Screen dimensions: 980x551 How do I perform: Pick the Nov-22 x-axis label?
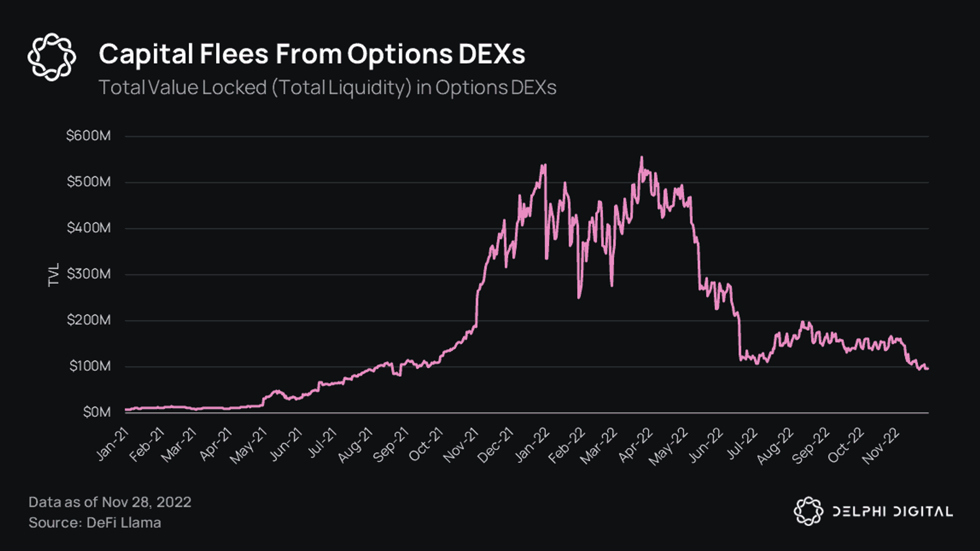click(x=881, y=445)
